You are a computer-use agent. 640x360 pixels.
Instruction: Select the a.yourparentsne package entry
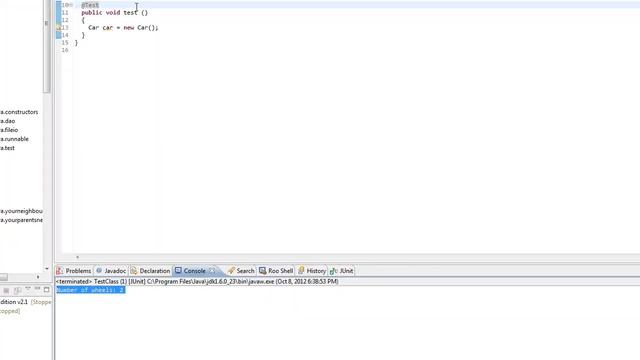point(21,220)
